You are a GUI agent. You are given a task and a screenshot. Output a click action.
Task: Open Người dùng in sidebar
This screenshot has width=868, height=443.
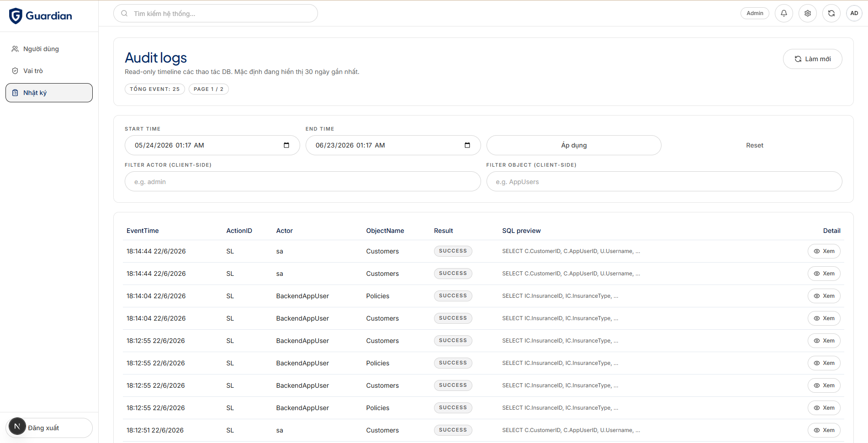point(49,49)
